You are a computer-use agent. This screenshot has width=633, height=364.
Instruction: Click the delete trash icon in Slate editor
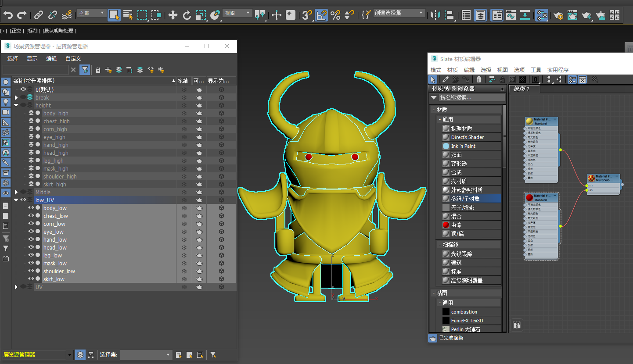[479, 79]
